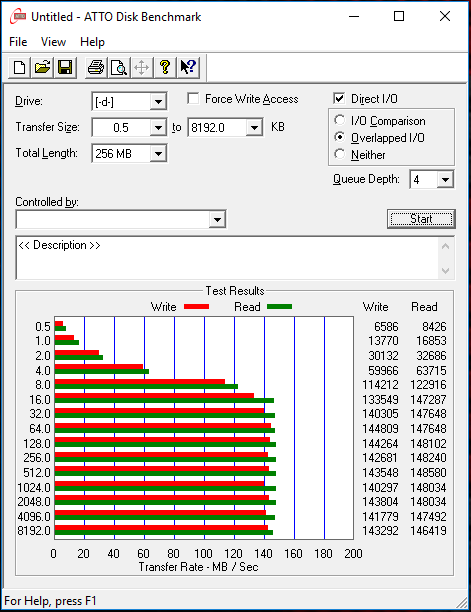Click write value 141779

[380, 517]
